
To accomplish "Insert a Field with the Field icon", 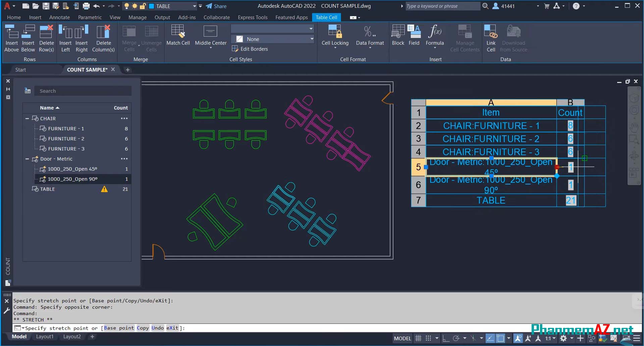I will coord(414,35).
